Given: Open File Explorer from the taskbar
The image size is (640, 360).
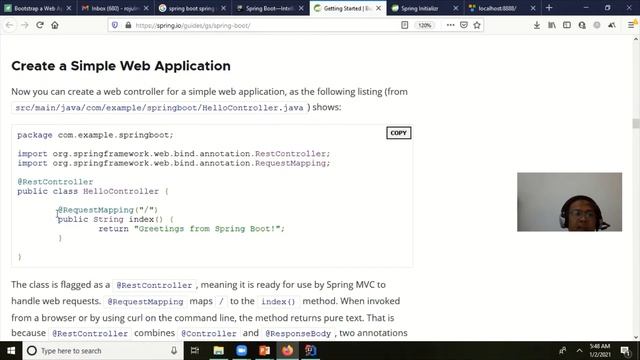Looking at the screenshot, I should [218, 351].
